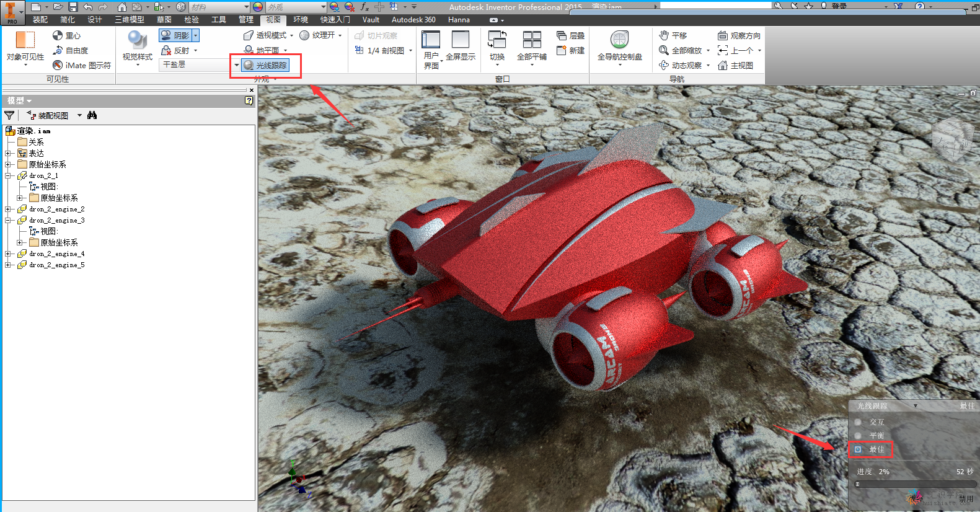Click the 主视图 home view button

pyautogui.click(x=736, y=65)
